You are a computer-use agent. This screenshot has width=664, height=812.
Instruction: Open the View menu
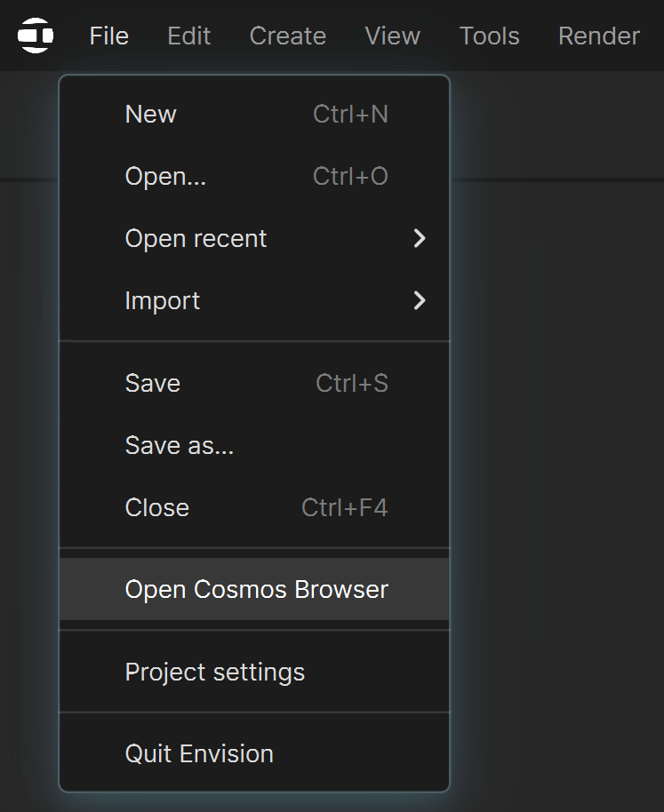click(392, 36)
